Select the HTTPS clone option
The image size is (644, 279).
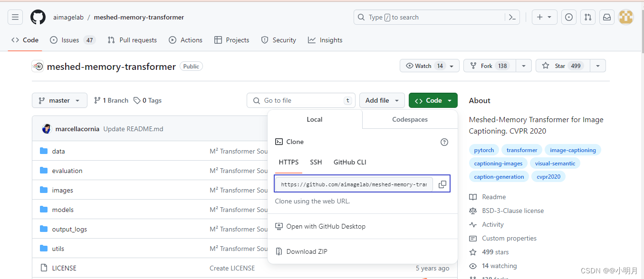coord(288,162)
